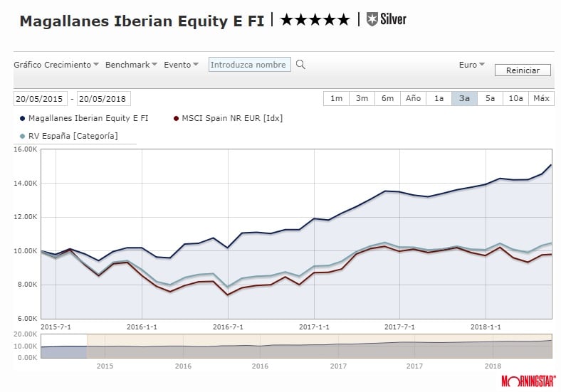The width and height of the screenshot is (561, 392).
Task: Click the Introduzca nombre search field
Action: point(250,65)
